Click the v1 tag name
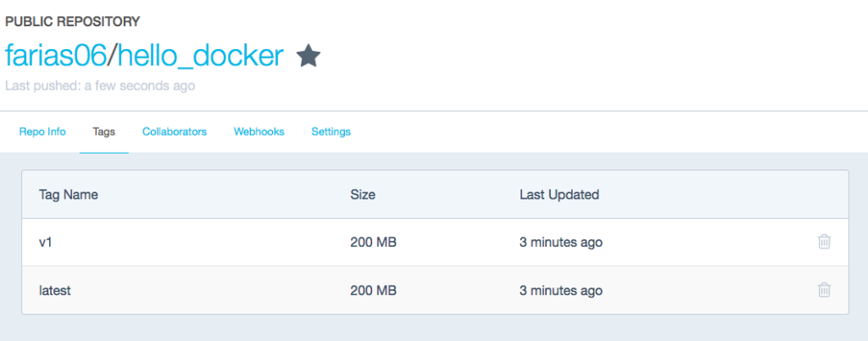 [46, 243]
